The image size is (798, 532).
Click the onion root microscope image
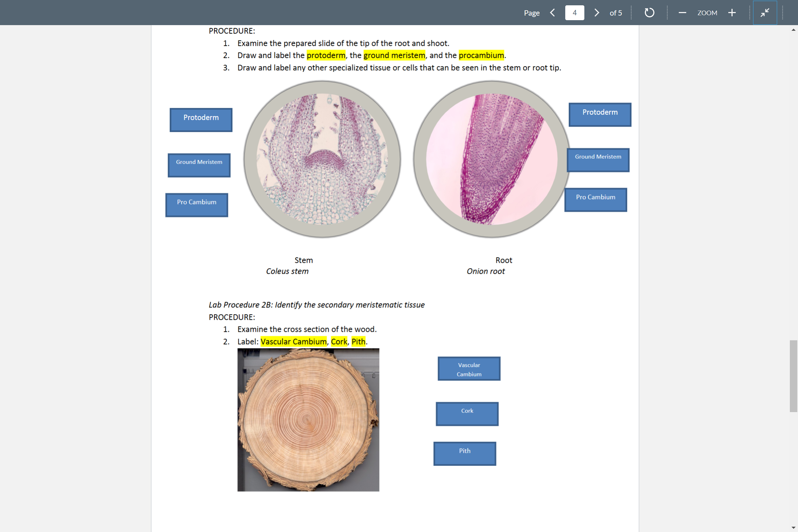tap(492, 159)
